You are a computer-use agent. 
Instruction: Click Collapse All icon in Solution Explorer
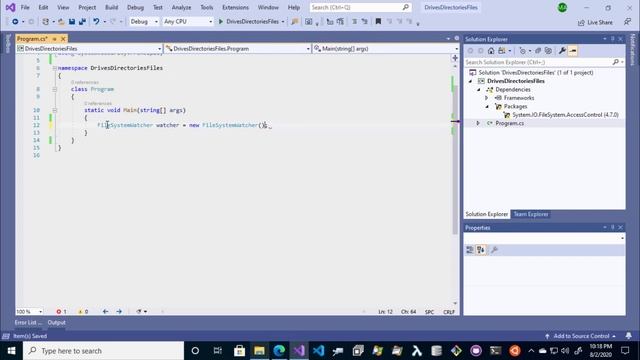[x=538, y=51]
